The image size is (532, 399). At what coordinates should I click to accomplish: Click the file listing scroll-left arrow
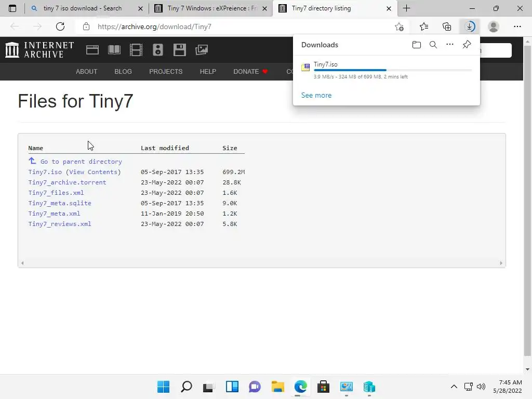(x=22, y=263)
